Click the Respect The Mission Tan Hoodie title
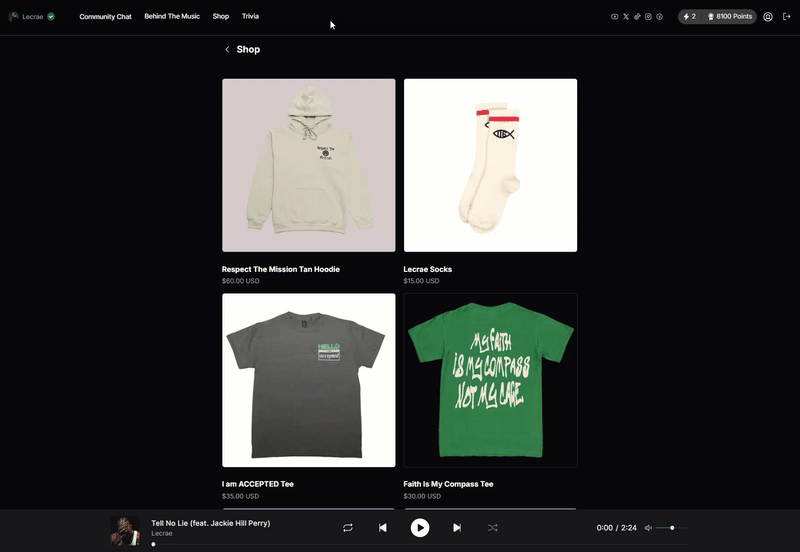Image resolution: width=800 pixels, height=552 pixels. [x=281, y=269]
